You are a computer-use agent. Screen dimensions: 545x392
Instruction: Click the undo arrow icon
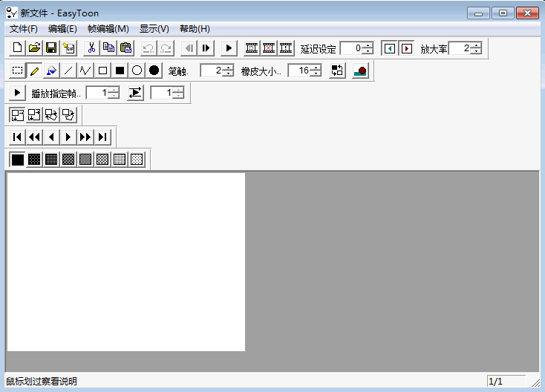[x=149, y=48]
